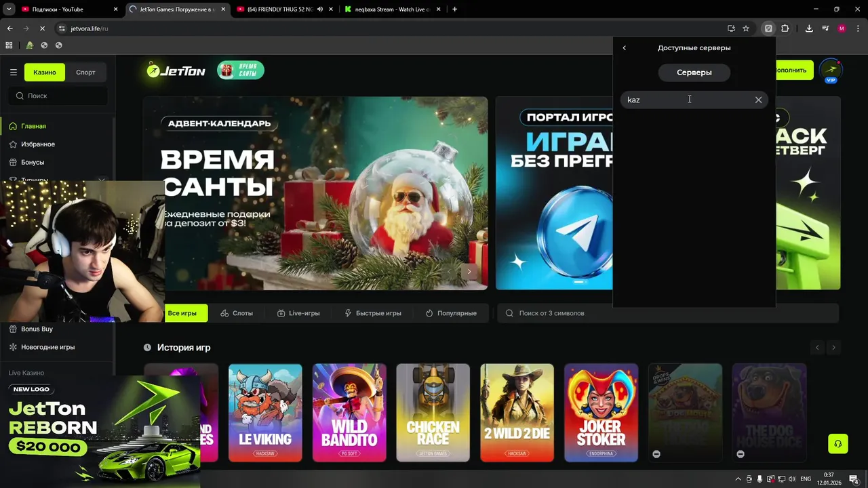This screenshot has width=868, height=488.
Task: Click the sidebar Поиск search field
Action: click(x=58, y=96)
